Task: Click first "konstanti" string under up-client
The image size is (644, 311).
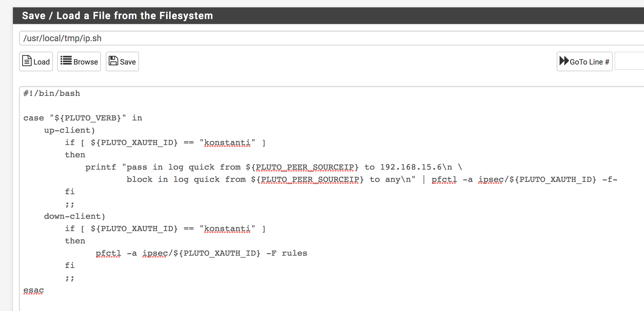Action: 227,143
